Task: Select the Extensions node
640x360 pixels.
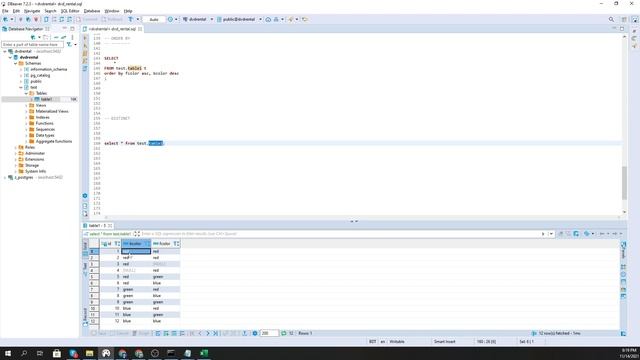Action: (x=34, y=160)
